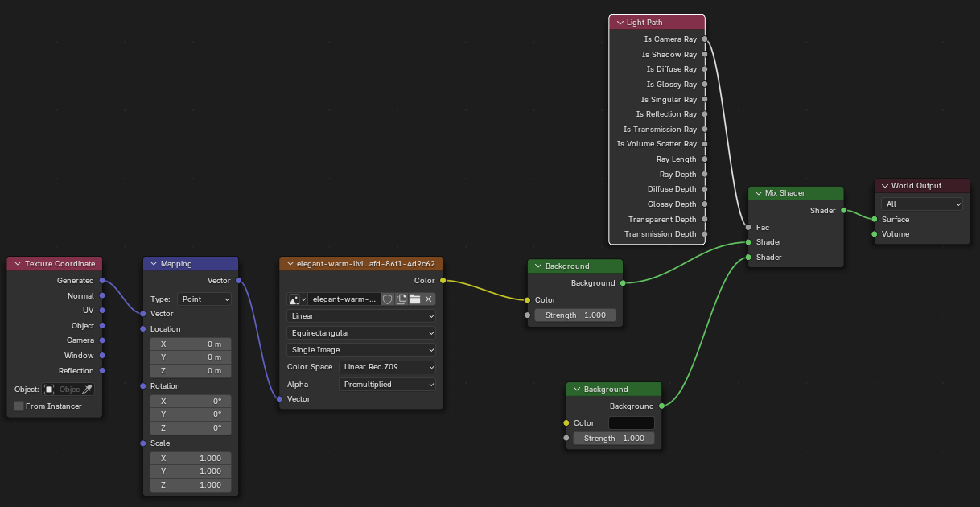The height and width of the screenshot is (507, 980).
Task: Collapse the Mix Shader node
Action: click(757, 193)
